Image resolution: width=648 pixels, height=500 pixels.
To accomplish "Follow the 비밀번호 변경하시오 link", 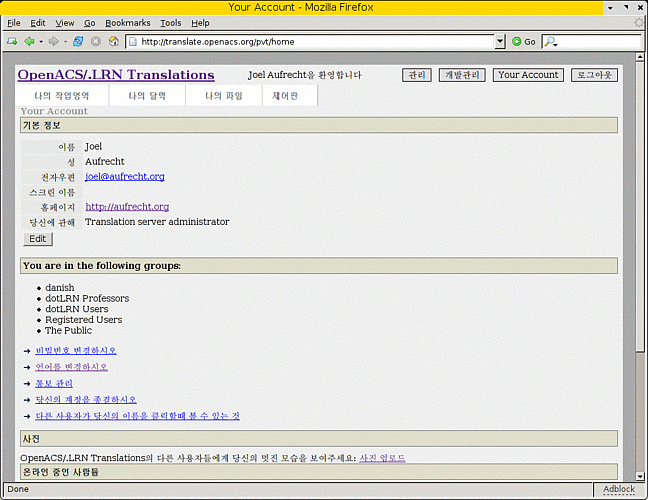I will click(76, 351).
